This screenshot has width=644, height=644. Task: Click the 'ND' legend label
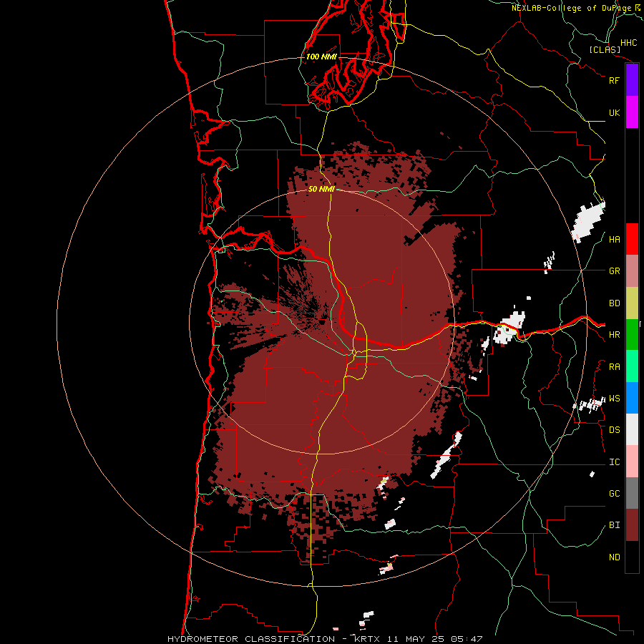click(615, 557)
